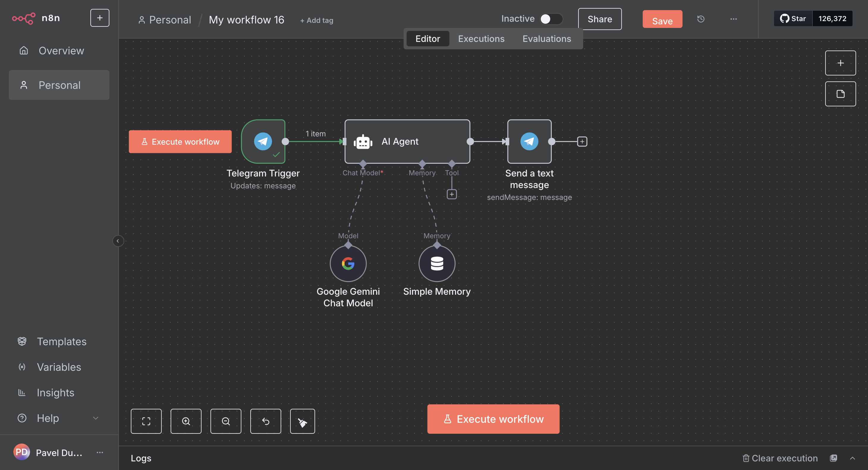Collapse the left sidebar chevron
The width and height of the screenshot is (868, 470).
(118, 241)
